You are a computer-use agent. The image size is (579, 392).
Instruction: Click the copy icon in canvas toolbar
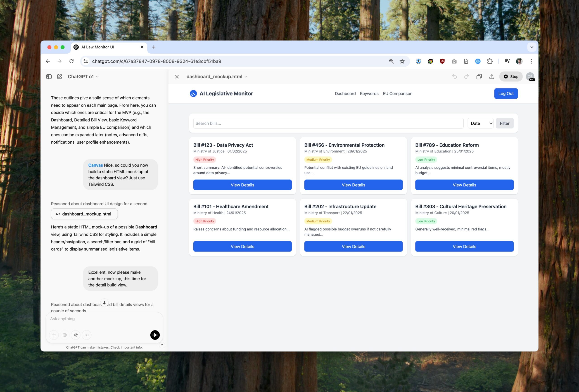point(479,76)
